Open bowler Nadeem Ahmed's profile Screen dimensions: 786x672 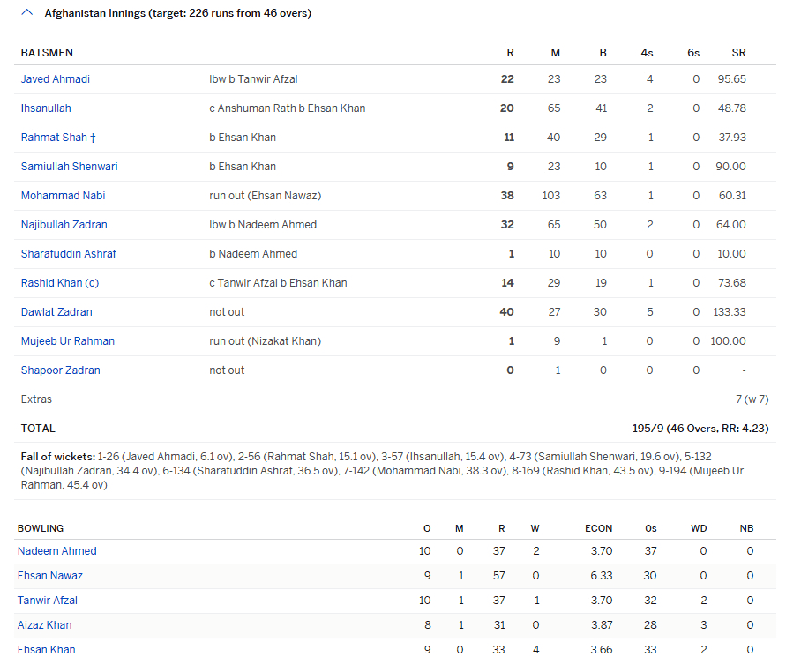click(57, 551)
